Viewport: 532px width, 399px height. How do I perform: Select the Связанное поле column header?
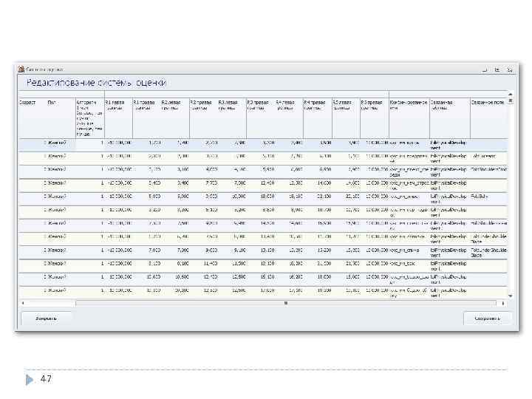tap(489, 117)
